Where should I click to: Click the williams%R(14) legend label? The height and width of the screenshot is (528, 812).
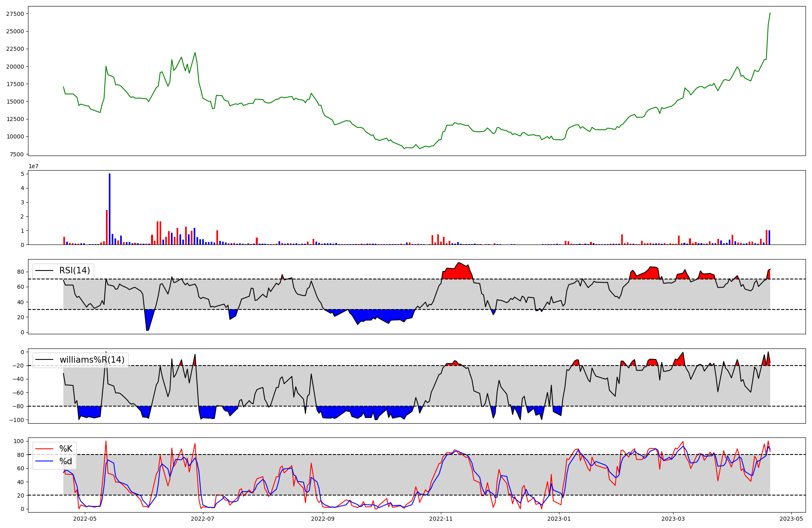point(92,360)
